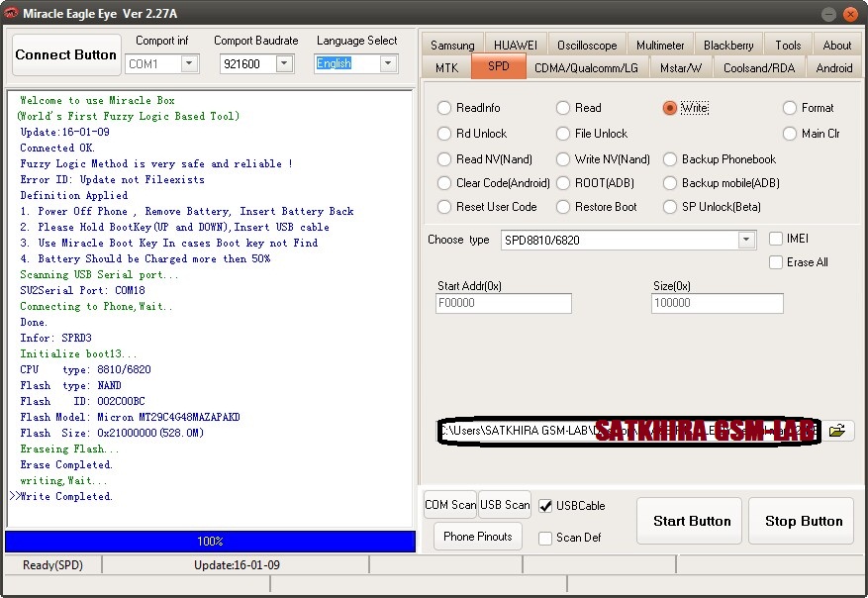Open the Choose type SPD8810/6820 dropdown
868x598 pixels.
tap(746, 240)
